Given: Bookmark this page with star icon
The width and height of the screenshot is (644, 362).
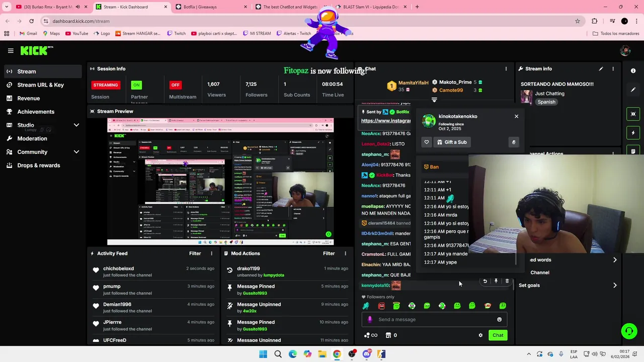Looking at the screenshot, I should tap(578, 21).
